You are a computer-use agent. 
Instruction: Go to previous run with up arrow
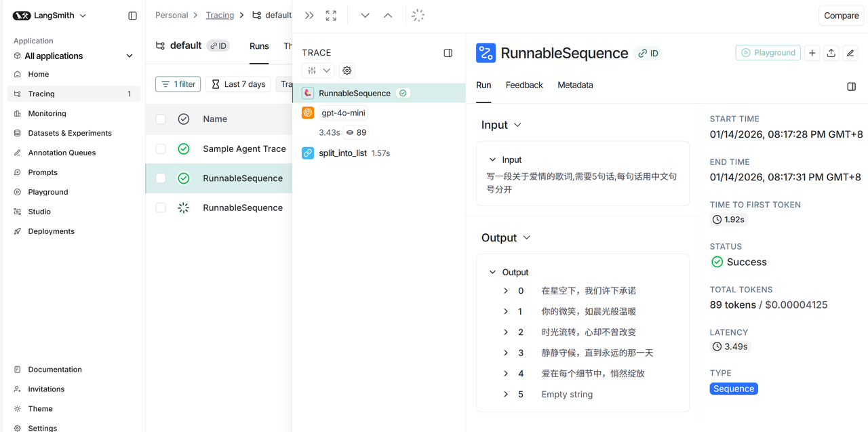388,16
